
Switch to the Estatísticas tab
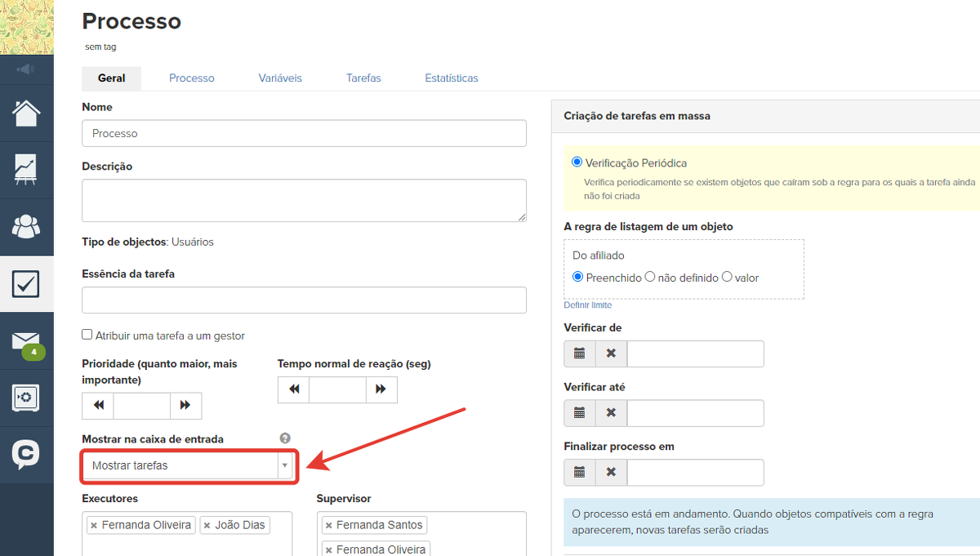pos(451,78)
